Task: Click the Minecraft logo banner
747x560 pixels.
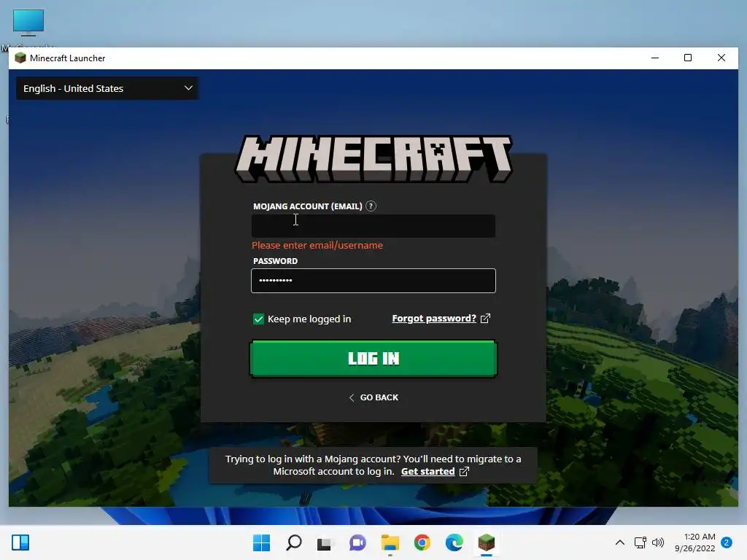Action: pyautogui.click(x=373, y=158)
